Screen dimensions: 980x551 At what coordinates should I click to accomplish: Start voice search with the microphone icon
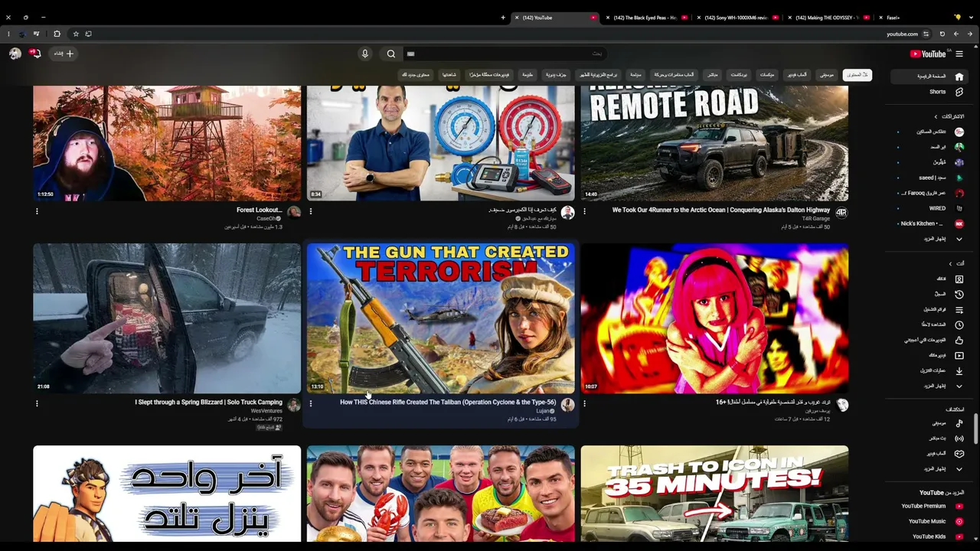pos(365,54)
